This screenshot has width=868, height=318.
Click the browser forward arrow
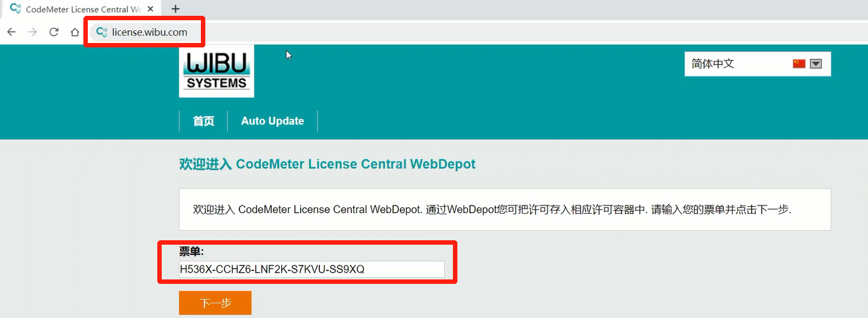click(33, 32)
